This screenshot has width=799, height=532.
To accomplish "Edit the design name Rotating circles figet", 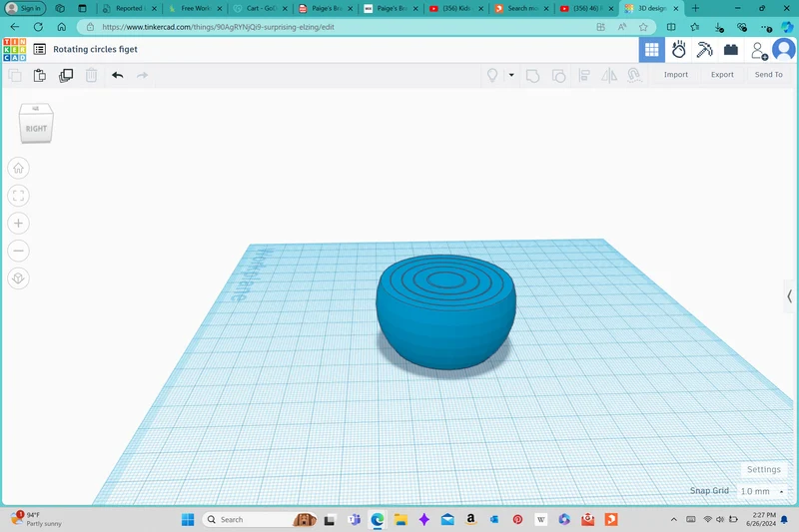I will click(x=95, y=49).
